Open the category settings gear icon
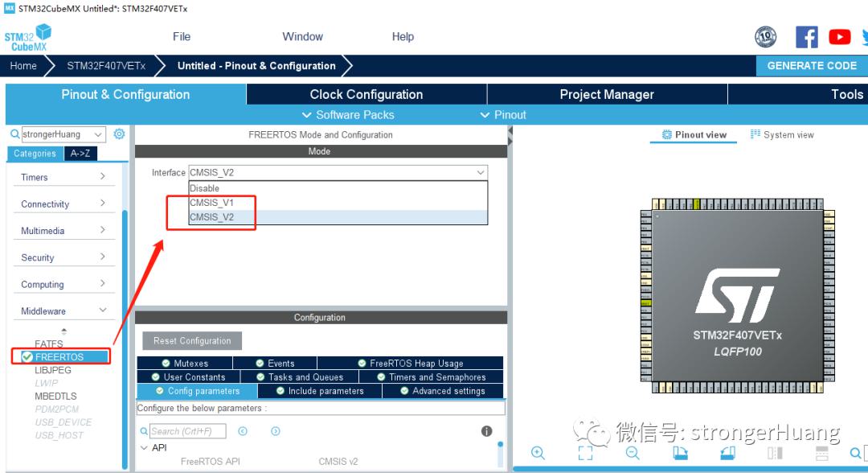The width and height of the screenshot is (868, 473). 119,134
